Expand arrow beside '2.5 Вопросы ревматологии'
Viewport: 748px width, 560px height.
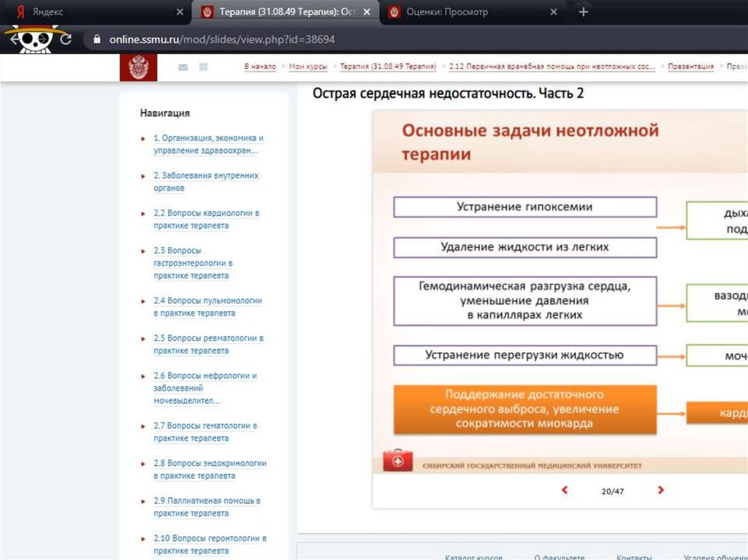(x=143, y=340)
